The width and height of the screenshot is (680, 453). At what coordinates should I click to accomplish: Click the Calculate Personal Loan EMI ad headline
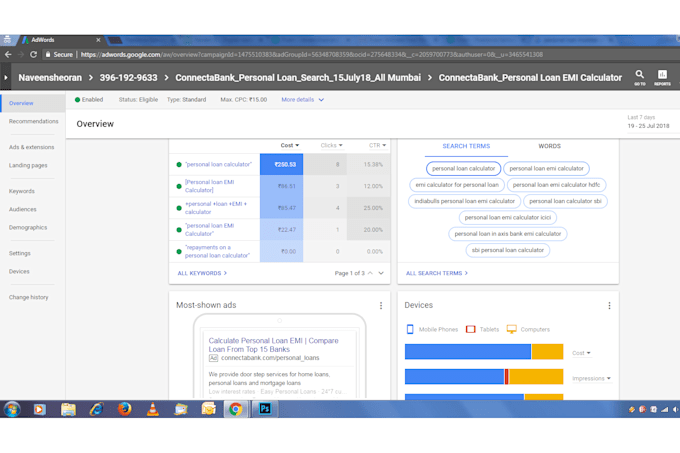273,345
